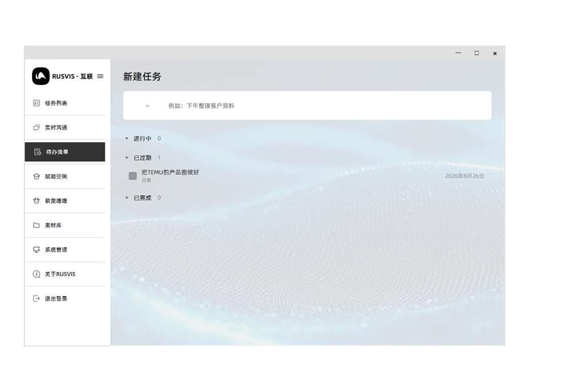Close the application window
This screenshot has height=392, width=579.
(x=495, y=54)
